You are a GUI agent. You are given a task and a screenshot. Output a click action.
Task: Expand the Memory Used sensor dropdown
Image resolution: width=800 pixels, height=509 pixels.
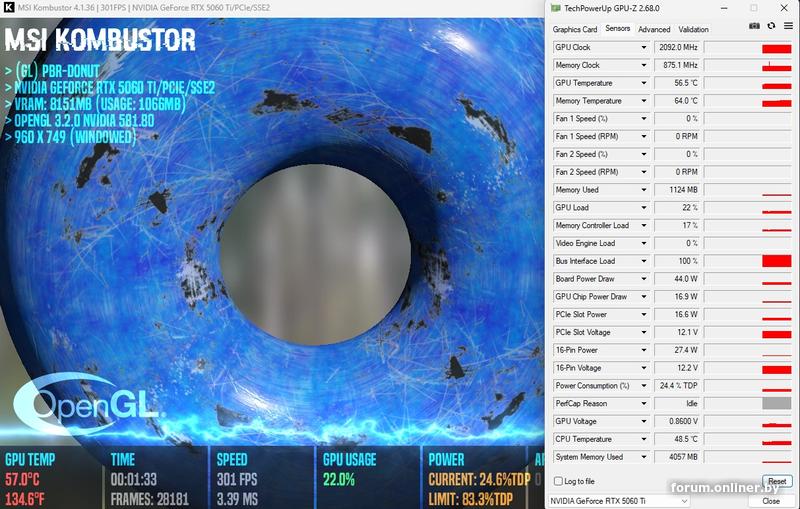coord(643,190)
